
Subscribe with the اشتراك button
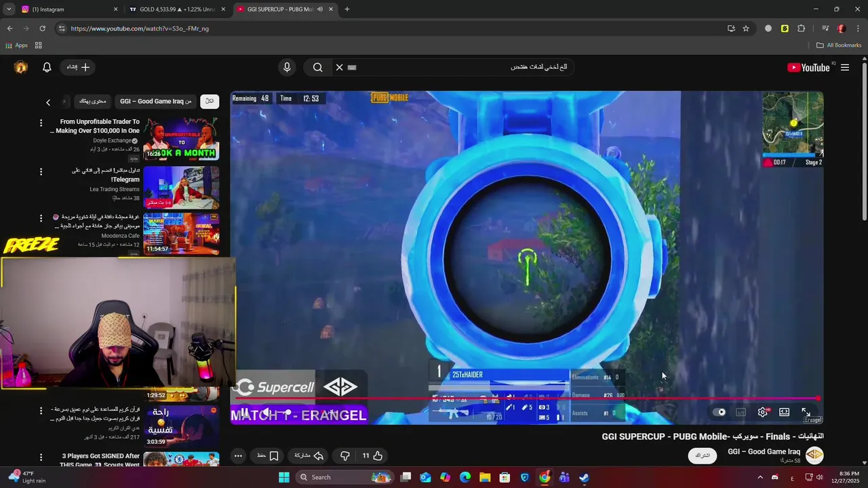point(703,455)
